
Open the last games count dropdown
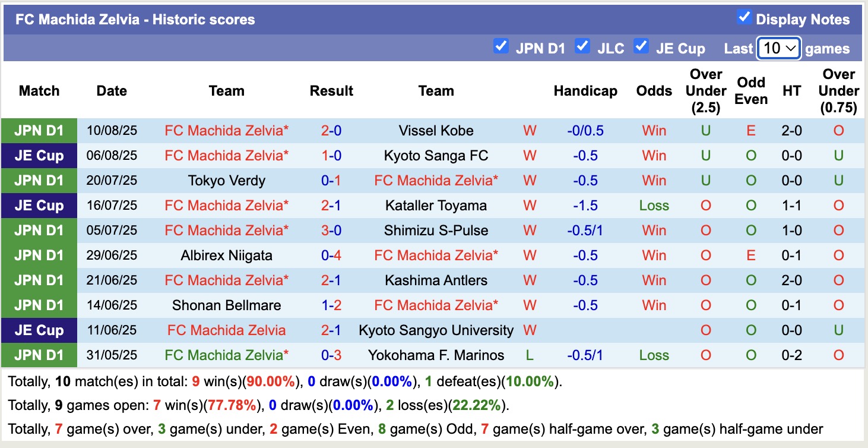pyautogui.click(x=778, y=48)
